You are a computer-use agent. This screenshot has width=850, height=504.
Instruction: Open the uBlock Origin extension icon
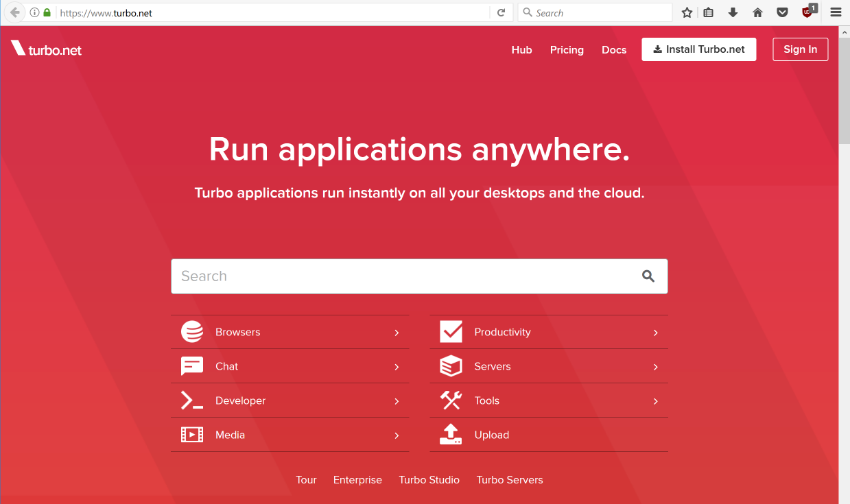tap(809, 11)
